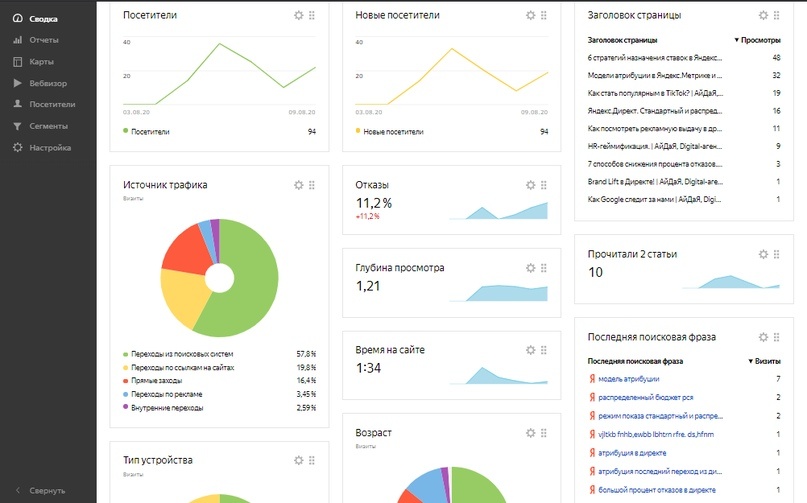The height and width of the screenshot is (503, 807).
Task: Click green legend dot for Переходы из поисковых систем
Action: point(126,354)
